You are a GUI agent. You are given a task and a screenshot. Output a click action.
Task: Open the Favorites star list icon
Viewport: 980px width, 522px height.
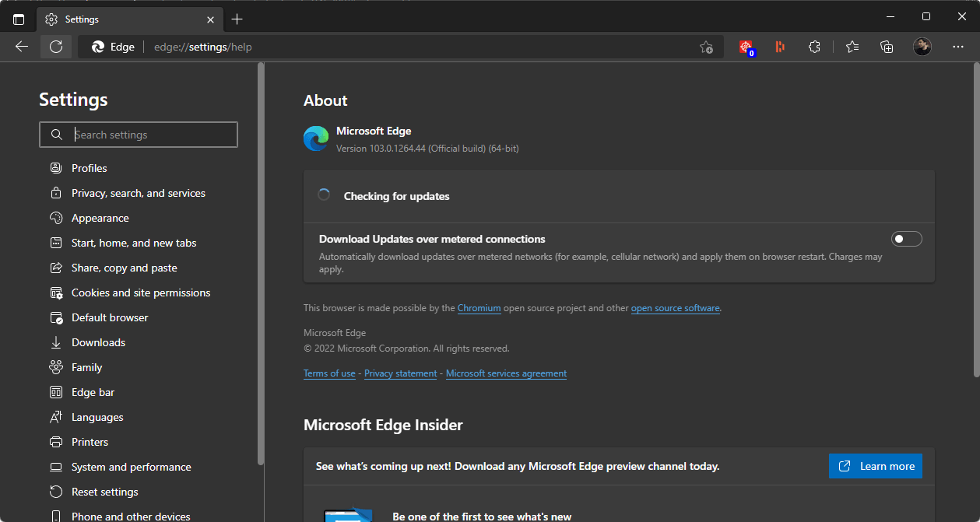[852, 47]
